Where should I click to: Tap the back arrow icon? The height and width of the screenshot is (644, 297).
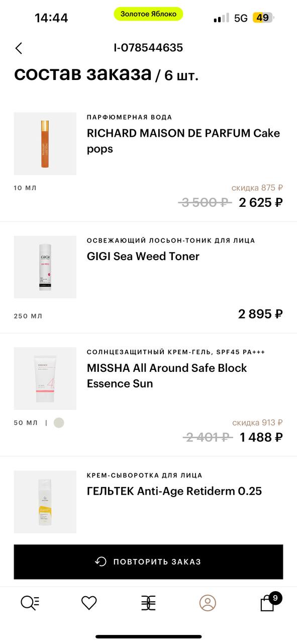19,48
